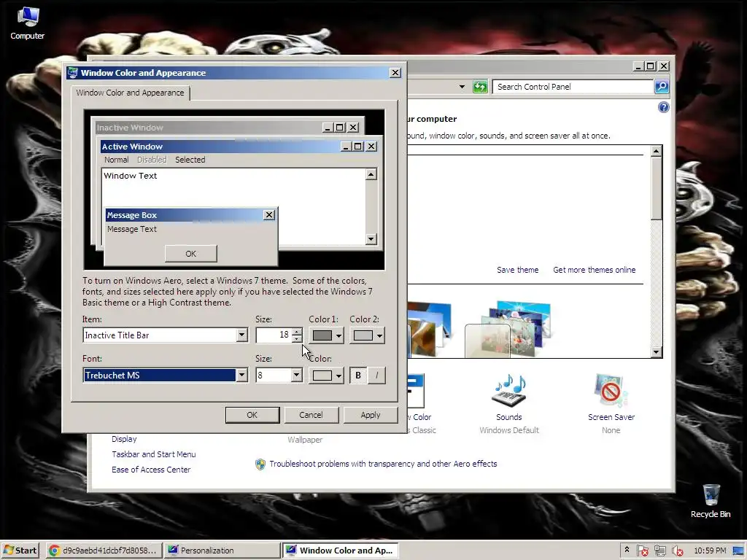Click Normal menu in preview Active Window

[116, 160]
